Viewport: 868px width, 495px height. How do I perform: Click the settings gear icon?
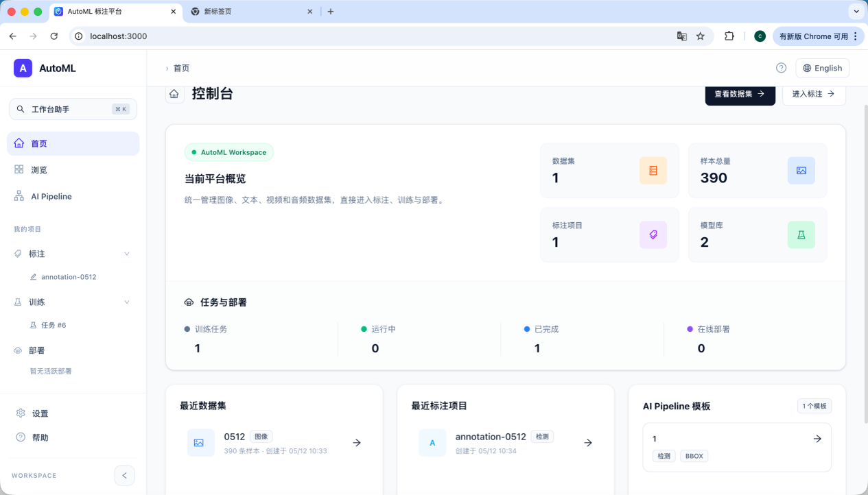coord(21,413)
